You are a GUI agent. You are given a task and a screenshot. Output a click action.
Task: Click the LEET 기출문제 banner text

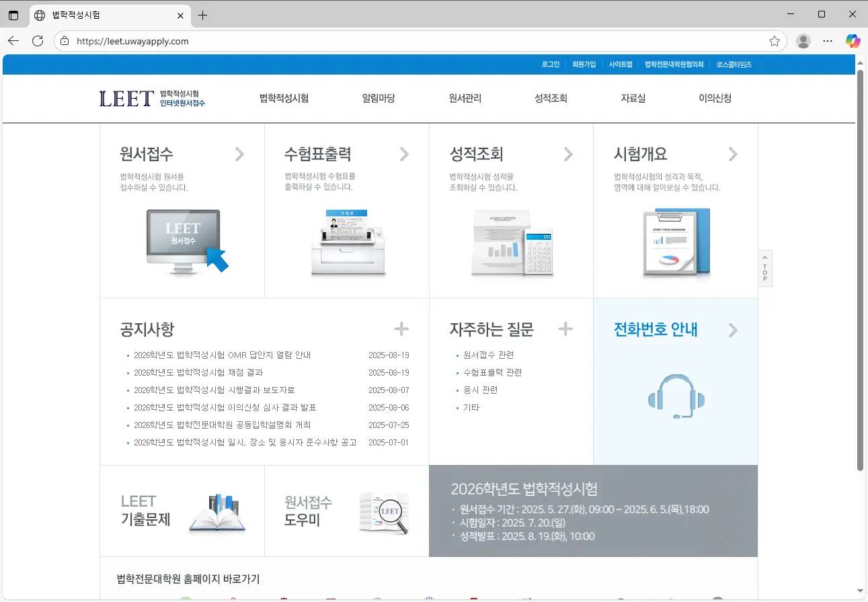point(146,511)
